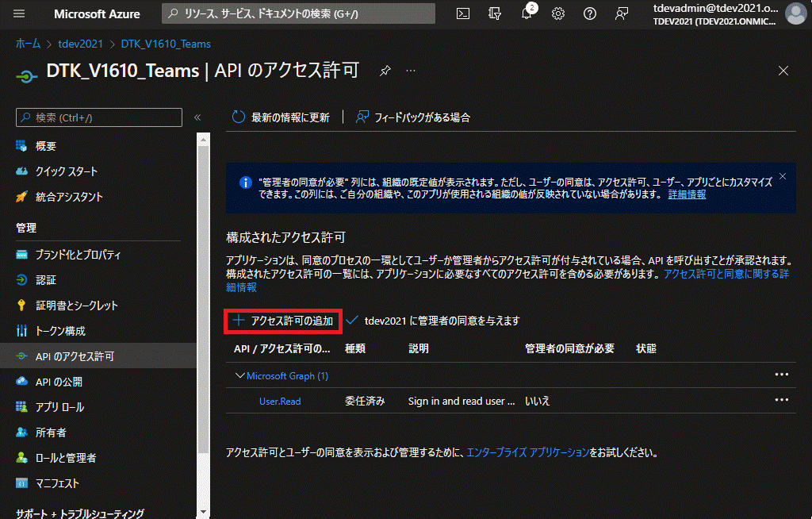The height and width of the screenshot is (519, 812).
Task: Dismiss the blue information banner
Action: [783, 177]
